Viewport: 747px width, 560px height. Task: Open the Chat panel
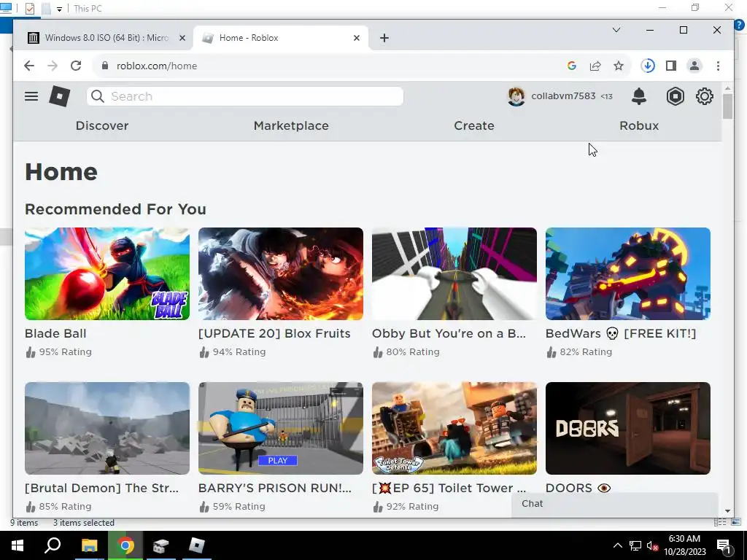pyautogui.click(x=614, y=504)
